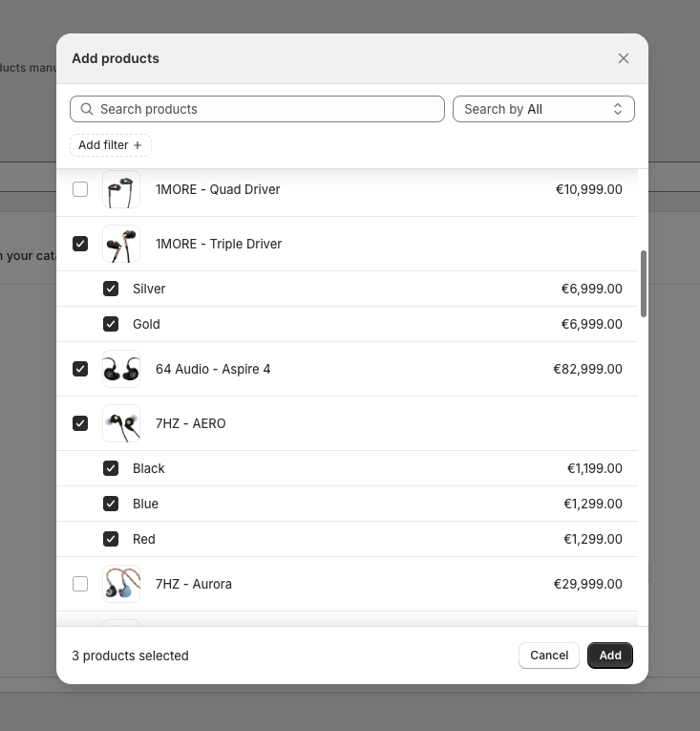
Task: Uncheck the 7HZ - AERO checkbox
Action: (80, 423)
